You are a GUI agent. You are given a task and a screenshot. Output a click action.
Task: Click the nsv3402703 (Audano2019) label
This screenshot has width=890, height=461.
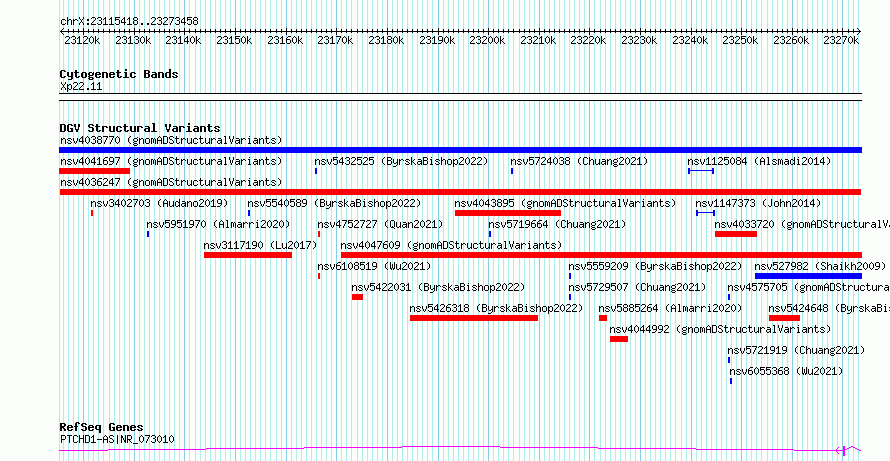pos(159,203)
